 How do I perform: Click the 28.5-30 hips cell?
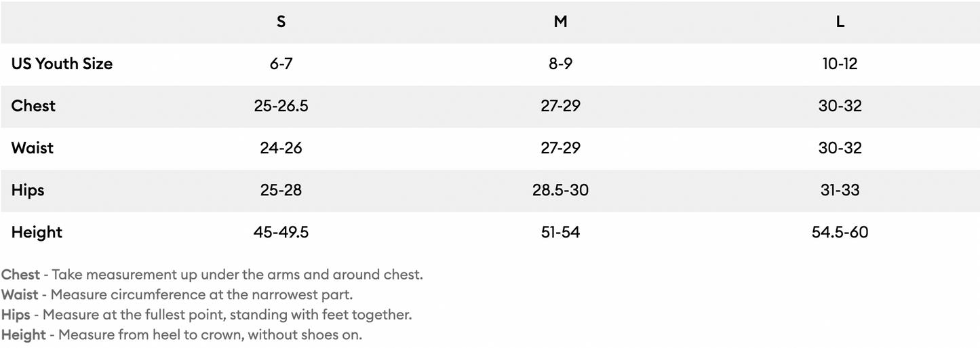[x=560, y=190]
